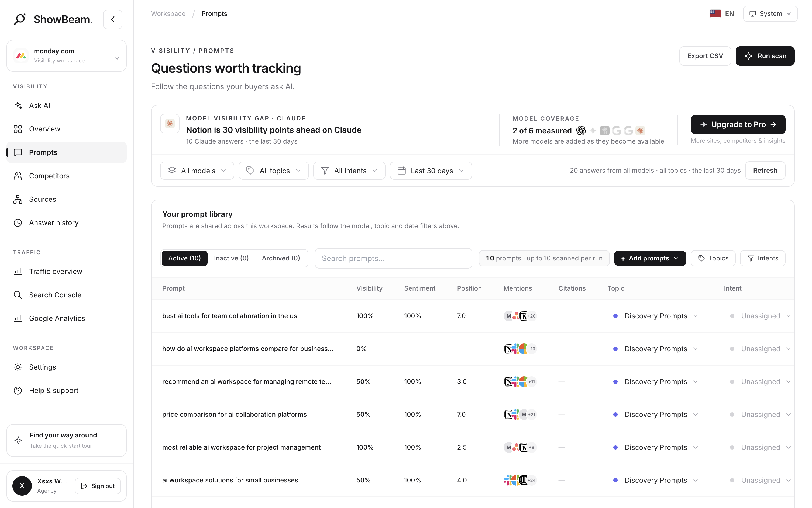Click the ChatGPT model coverage icon
The width and height of the screenshot is (812, 508).
pyautogui.click(x=581, y=130)
